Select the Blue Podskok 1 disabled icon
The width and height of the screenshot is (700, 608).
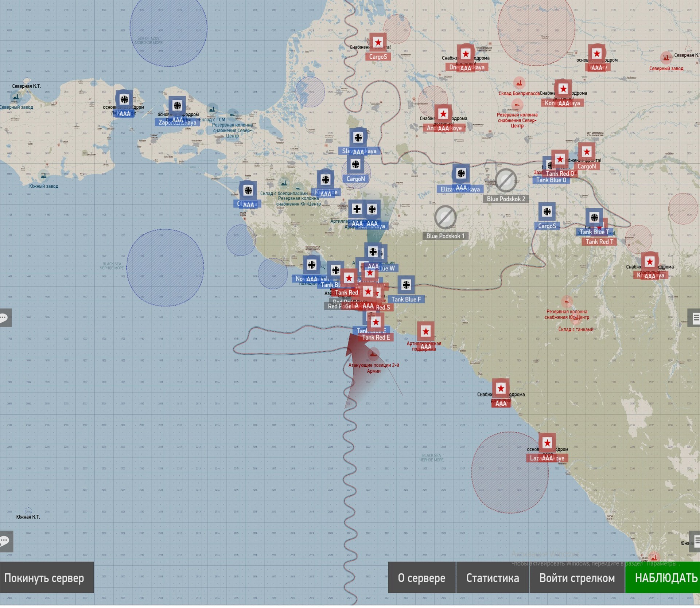click(445, 217)
